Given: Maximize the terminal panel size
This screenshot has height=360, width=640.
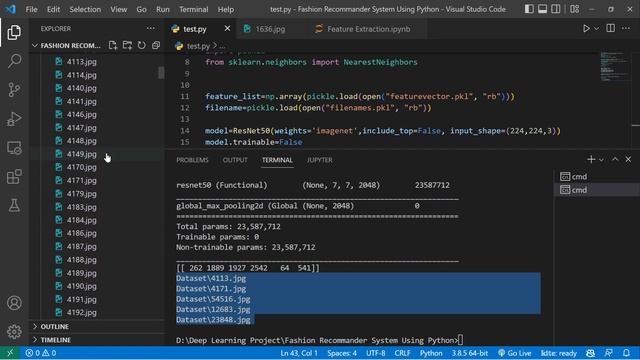Looking at the screenshot, I should tap(615, 160).
